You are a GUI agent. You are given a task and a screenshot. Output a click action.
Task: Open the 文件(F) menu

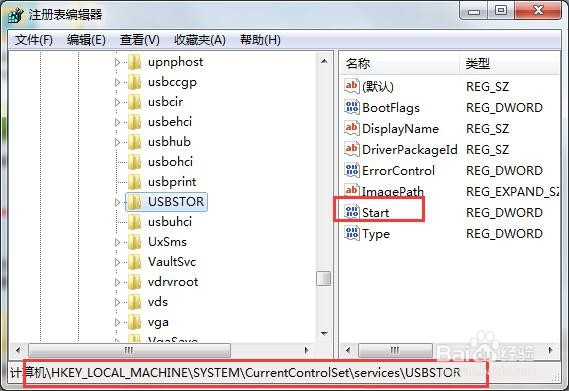click(34, 40)
